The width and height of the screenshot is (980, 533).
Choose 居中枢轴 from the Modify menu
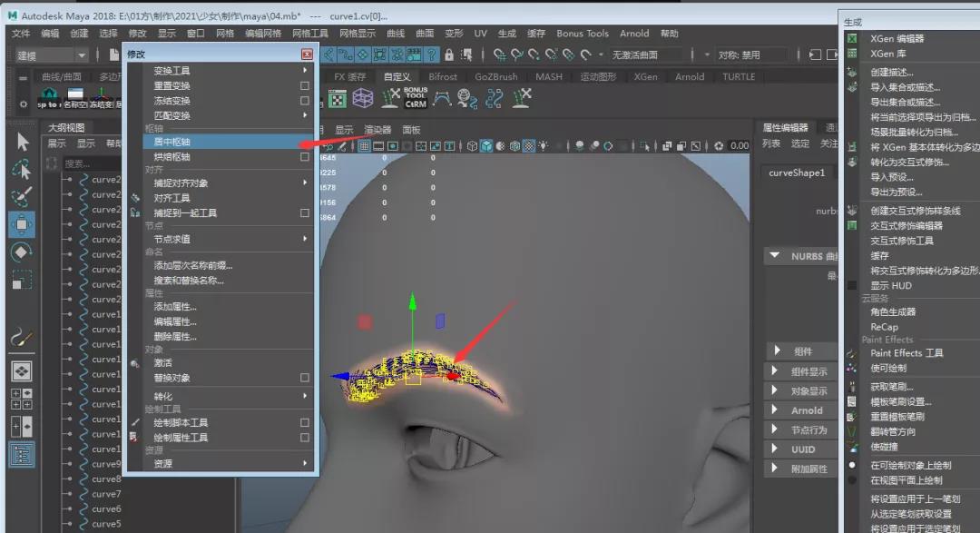click(x=172, y=142)
